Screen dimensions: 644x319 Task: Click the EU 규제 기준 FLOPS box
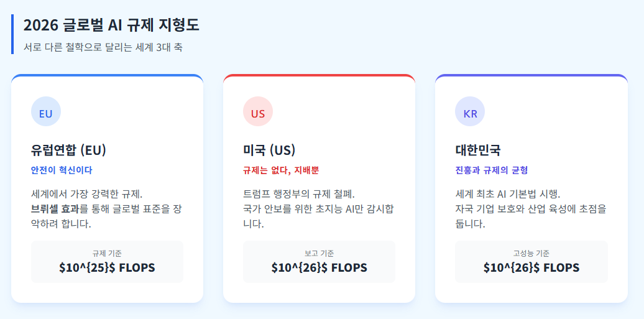click(107, 262)
